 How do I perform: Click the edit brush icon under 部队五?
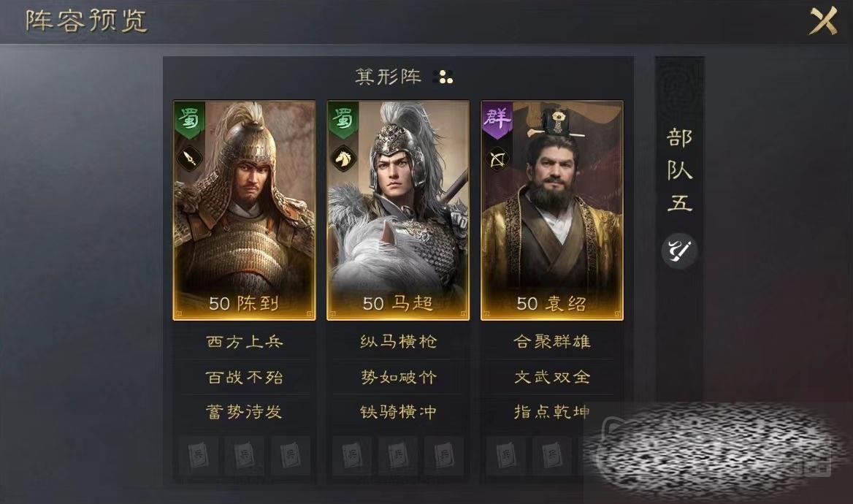click(679, 251)
